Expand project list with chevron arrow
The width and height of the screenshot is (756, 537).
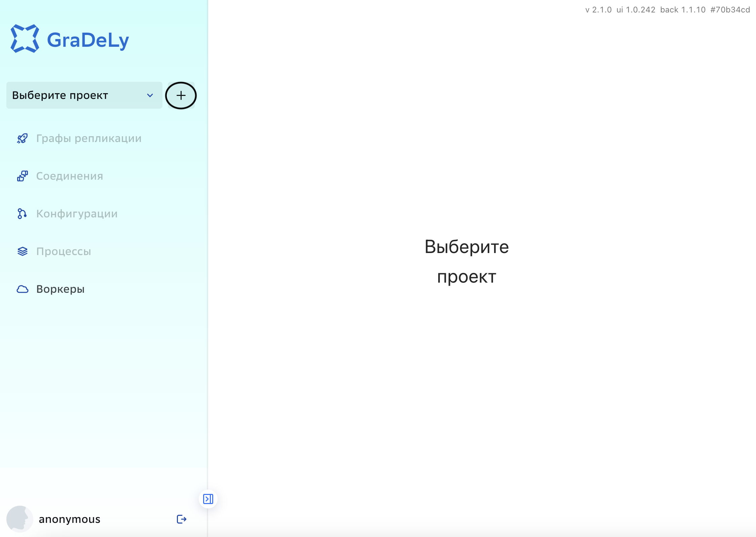(x=150, y=96)
